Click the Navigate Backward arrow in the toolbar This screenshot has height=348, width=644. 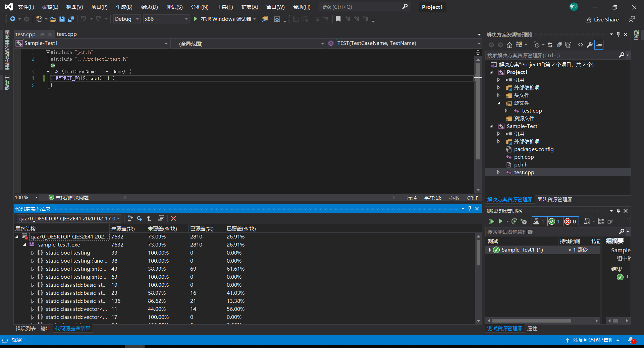coord(13,19)
